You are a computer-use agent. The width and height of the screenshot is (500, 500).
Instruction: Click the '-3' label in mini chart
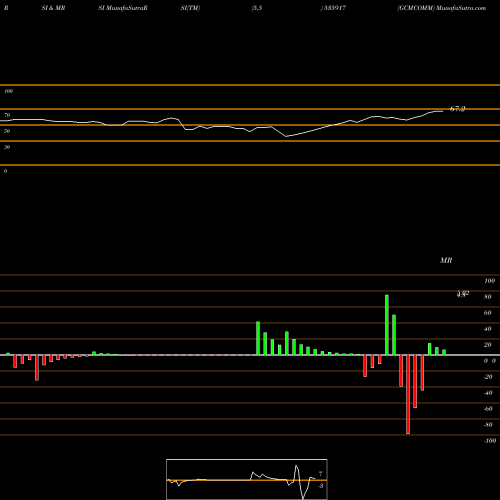321,486
